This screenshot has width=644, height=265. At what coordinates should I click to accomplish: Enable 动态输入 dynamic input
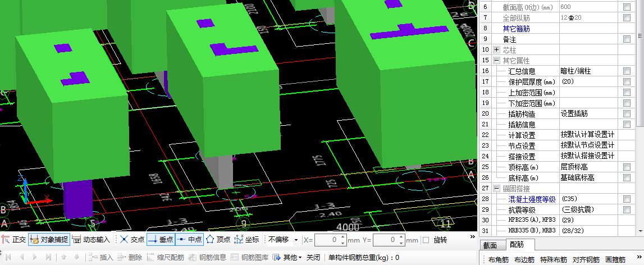click(92, 240)
